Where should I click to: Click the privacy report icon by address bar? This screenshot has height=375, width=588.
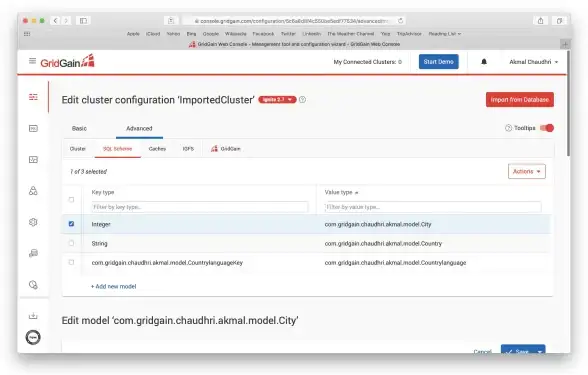[171, 21]
